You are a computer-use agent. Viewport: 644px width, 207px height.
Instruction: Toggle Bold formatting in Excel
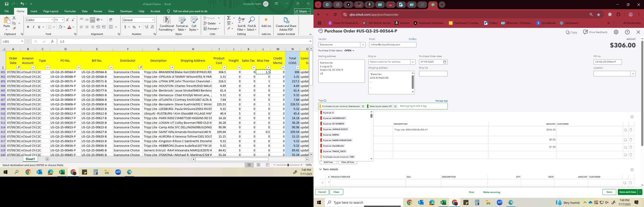click(x=28, y=27)
